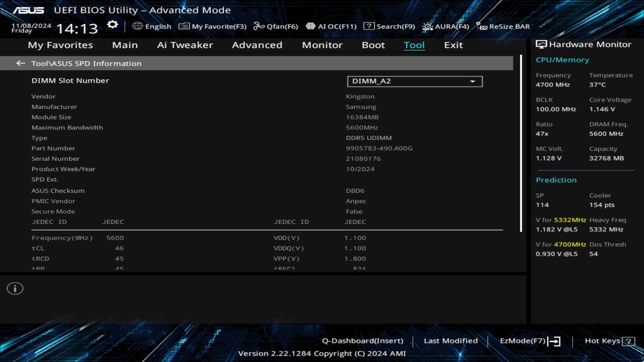Image resolution: width=644 pixels, height=362 pixels.
Task: Click Ratio value 47x
Action: click(x=542, y=134)
